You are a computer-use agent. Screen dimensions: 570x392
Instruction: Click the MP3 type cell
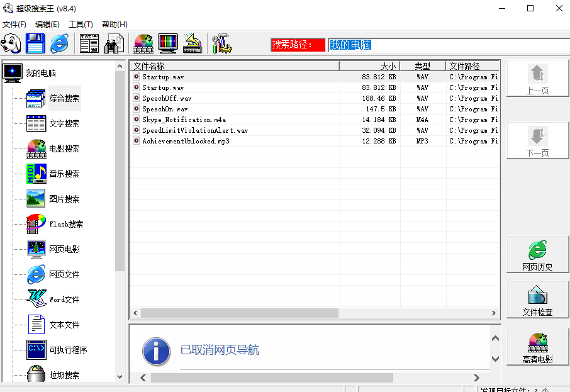(422, 141)
